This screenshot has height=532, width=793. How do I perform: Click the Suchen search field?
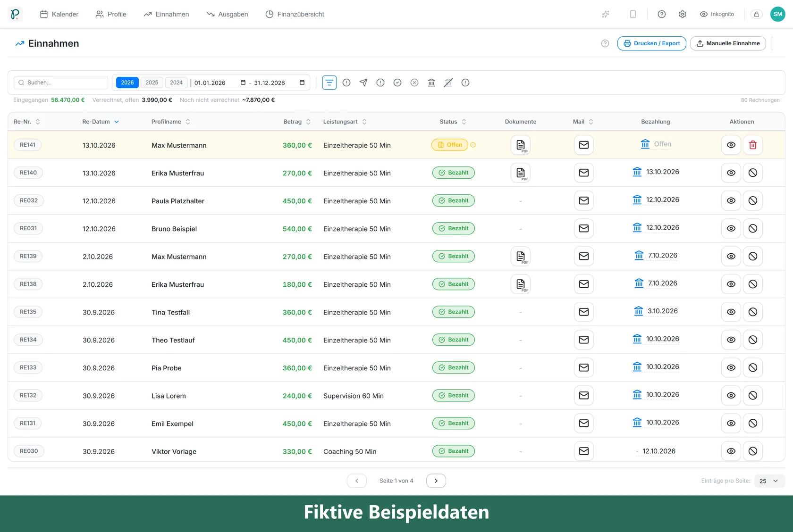point(61,83)
